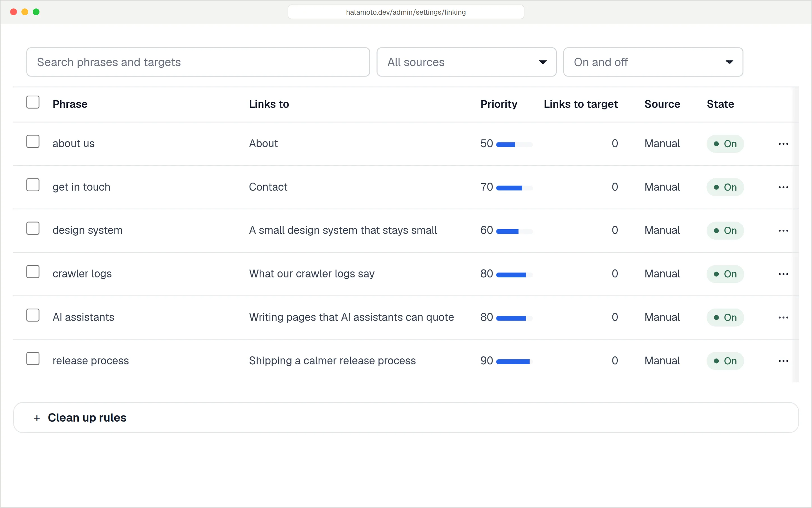Check the box for the about us rule

click(x=33, y=141)
